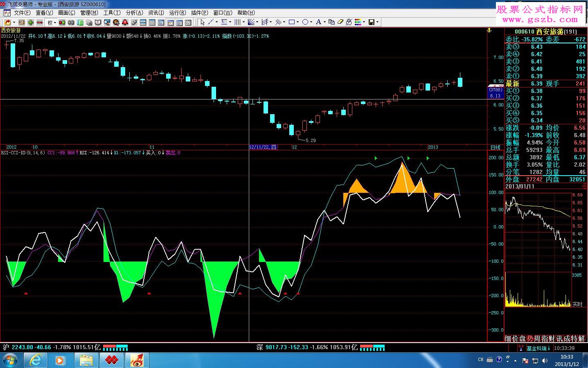Toggle the horizontal split layout view
The width and height of the screenshot is (588, 368).
[x=143, y=22]
